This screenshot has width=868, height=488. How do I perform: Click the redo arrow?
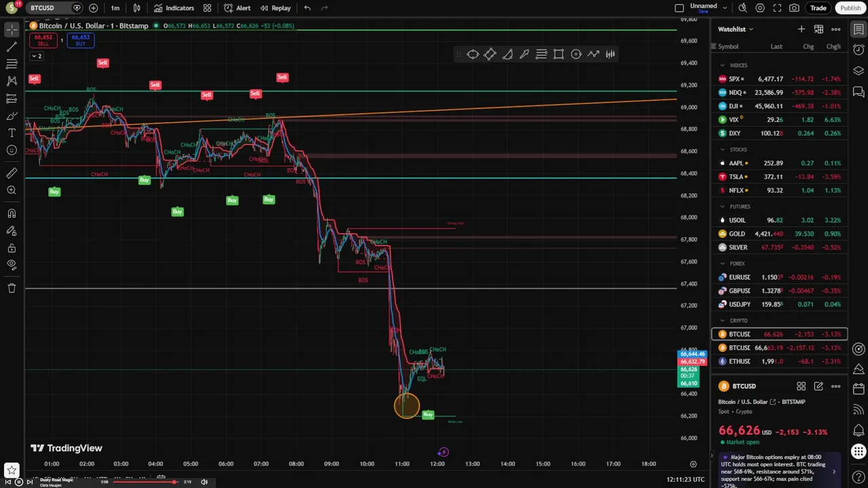coord(324,8)
